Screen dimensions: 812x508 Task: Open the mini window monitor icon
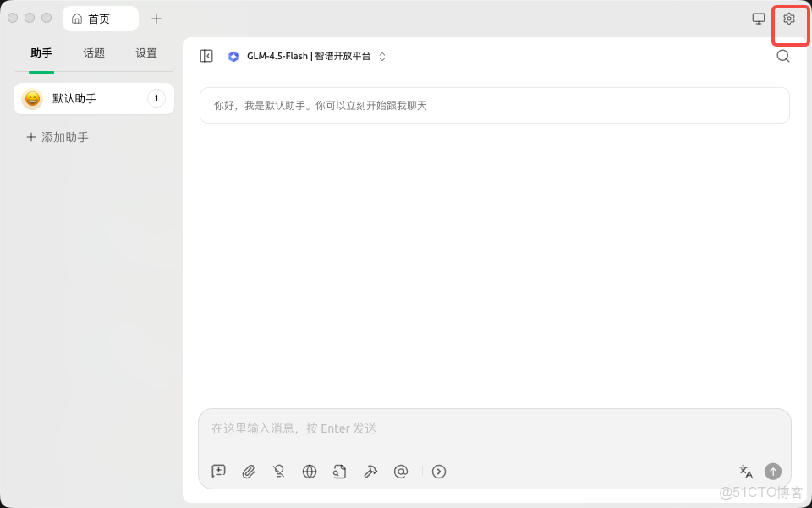point(759,18)
